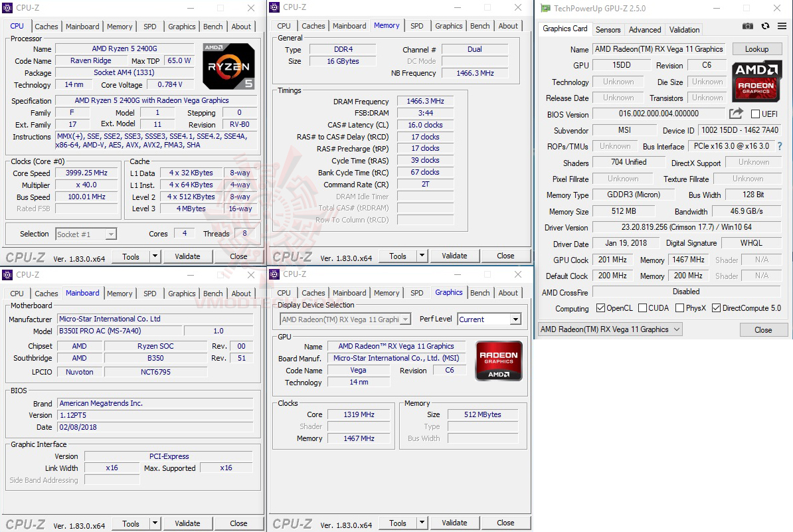
Task: Click the DRAM Frequency 1466.3 MHz field
Action: click(x=425, y=101)
